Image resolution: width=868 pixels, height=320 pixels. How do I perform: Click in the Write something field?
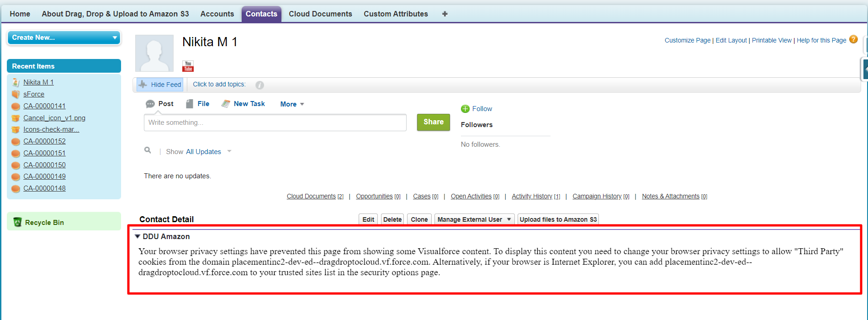(275, 123)
